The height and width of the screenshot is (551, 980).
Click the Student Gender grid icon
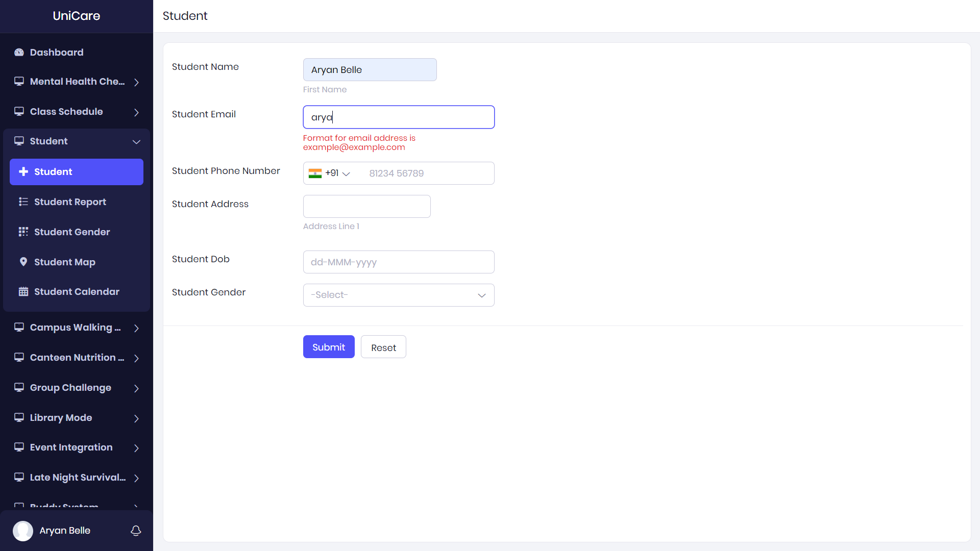coord(23,232)
